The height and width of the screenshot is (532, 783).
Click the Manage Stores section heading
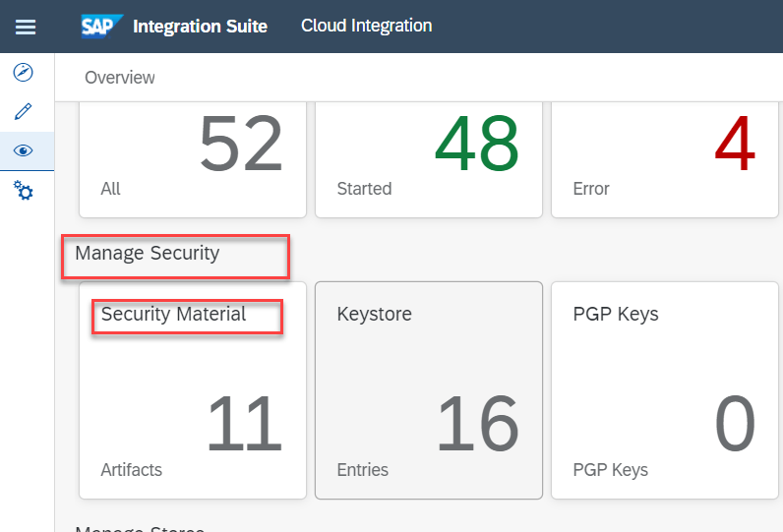click(x=140, y=528)
